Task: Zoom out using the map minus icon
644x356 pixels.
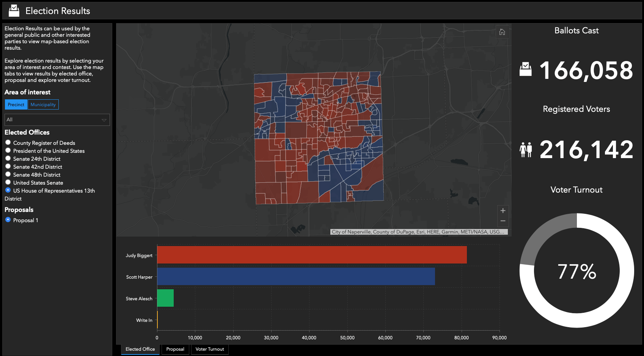Action: tap(503, 221)
